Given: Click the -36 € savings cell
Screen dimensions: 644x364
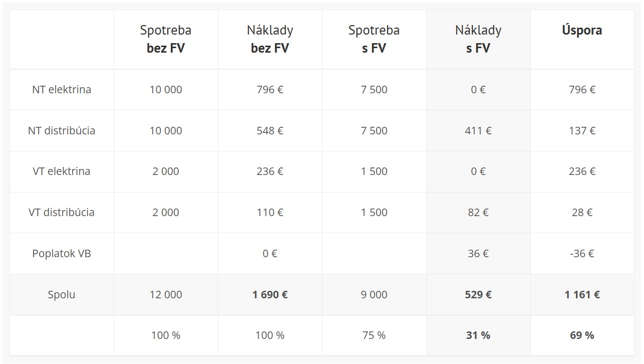Looking at the screenshot, I should [x=582, y=254].
